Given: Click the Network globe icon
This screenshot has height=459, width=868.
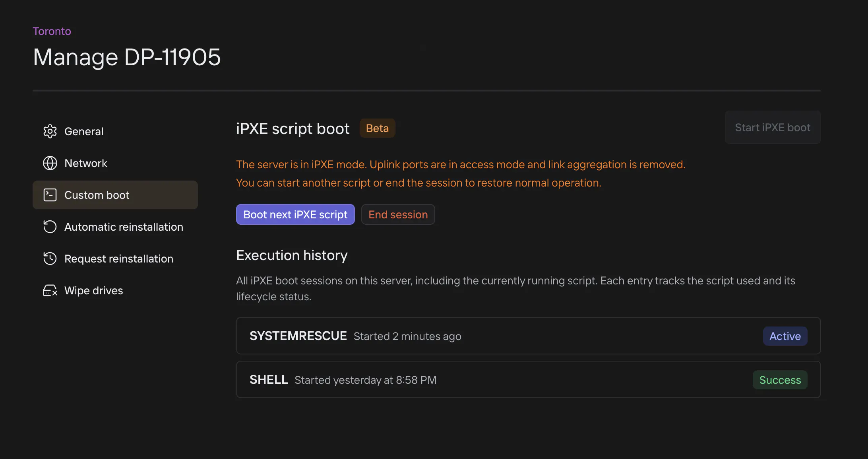Looking at the screenshot, I should [x=50, y=163].
